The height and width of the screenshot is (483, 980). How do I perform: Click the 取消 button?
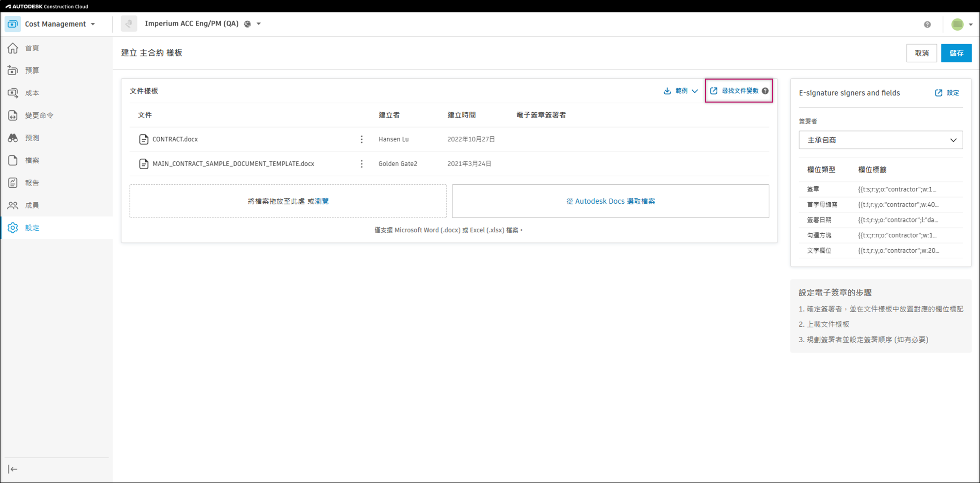click(x=921, y=53)
